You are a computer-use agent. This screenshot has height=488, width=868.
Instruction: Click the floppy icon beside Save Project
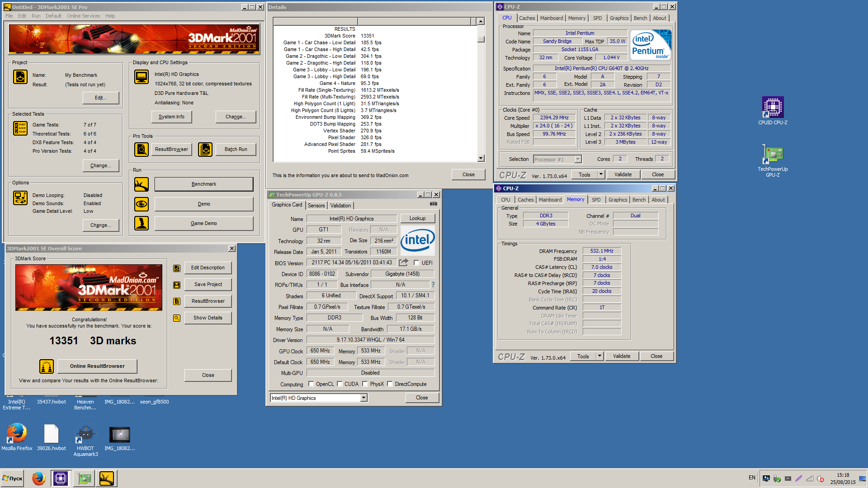pos(177,285)
